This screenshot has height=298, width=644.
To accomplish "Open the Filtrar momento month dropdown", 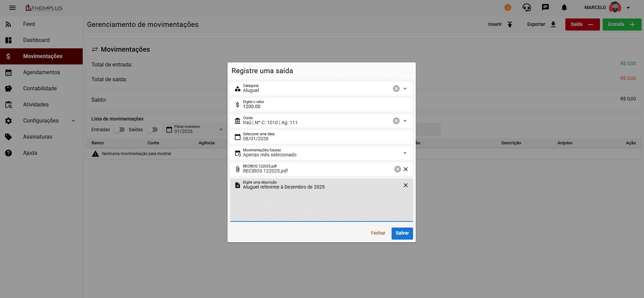I will pos(221,130).
